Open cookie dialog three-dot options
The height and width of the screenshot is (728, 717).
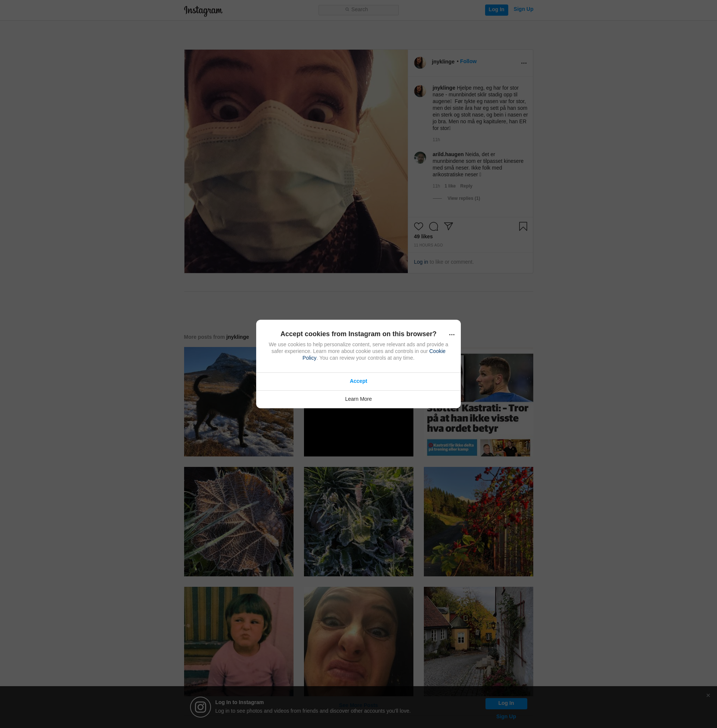[x=452, y=334]
